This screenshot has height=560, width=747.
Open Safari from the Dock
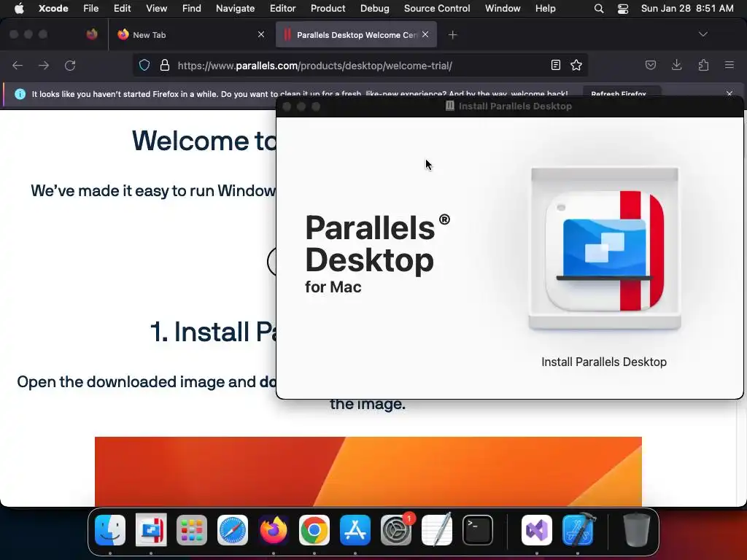(x=233, y=530)
